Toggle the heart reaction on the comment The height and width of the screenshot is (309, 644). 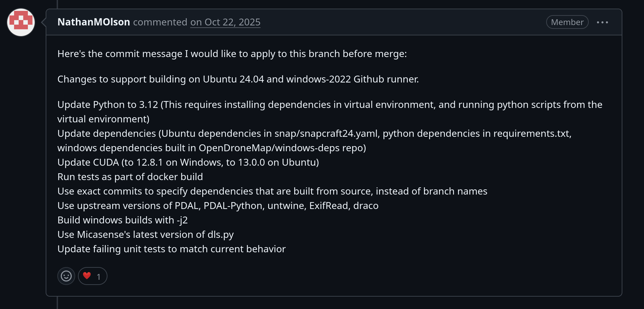pyautogui.click(x=92, y=276)
